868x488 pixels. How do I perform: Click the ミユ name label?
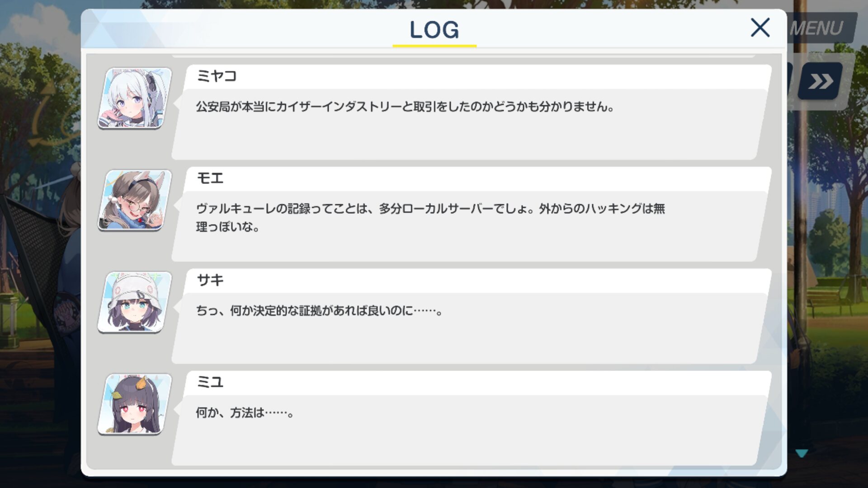210,382
